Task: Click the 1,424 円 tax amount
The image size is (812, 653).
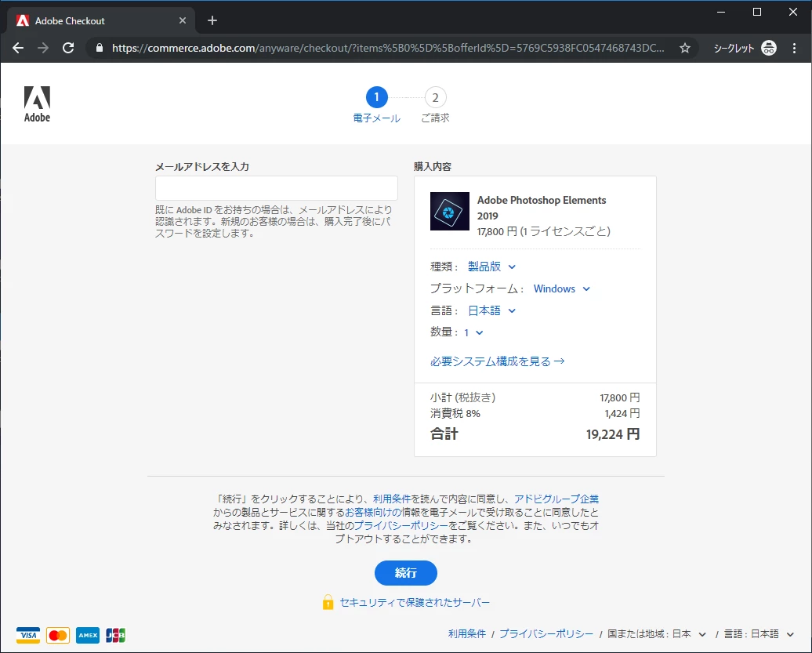Action: 622,413
